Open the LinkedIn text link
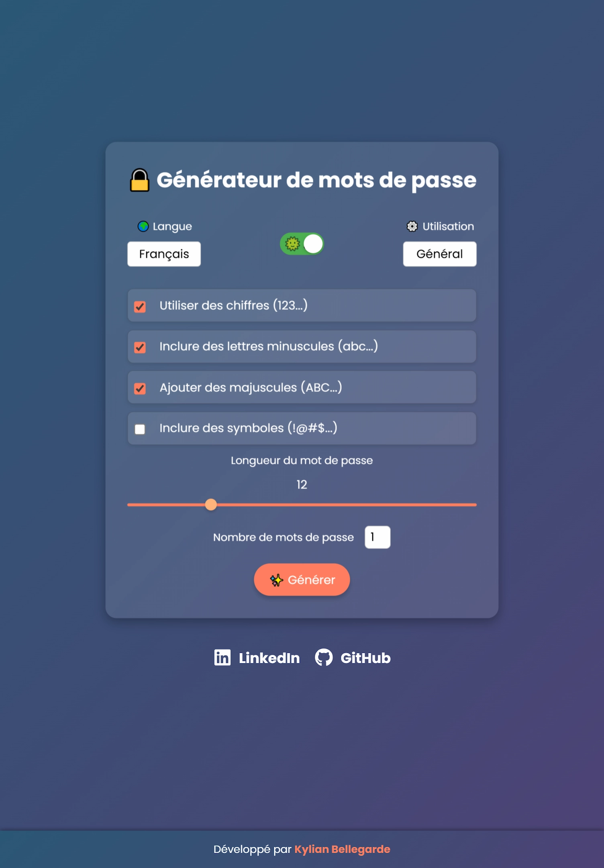This screenshot has width=604, height=868. 269,658
